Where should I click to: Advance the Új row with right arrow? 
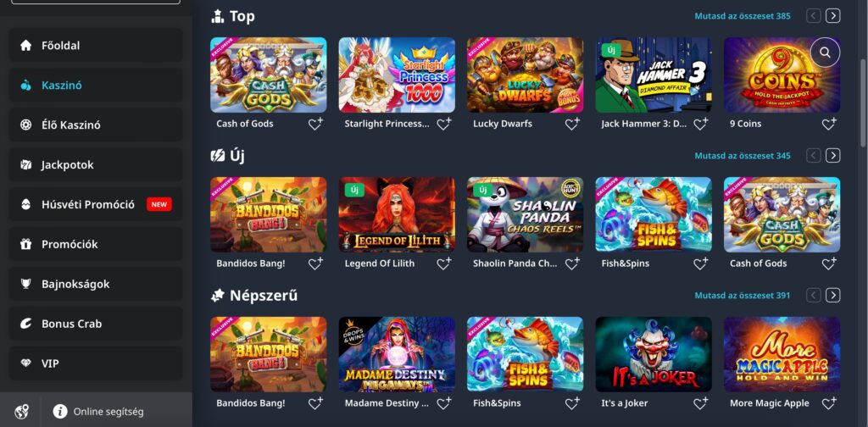tap(832, 156)
